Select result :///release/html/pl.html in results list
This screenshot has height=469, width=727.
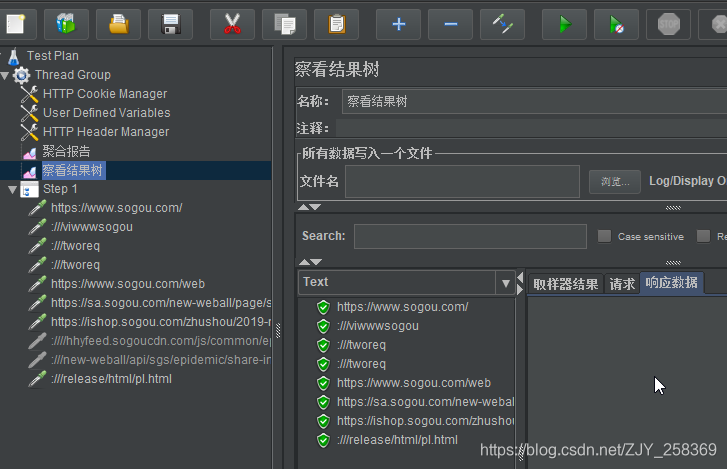click(x=397, y=440)
